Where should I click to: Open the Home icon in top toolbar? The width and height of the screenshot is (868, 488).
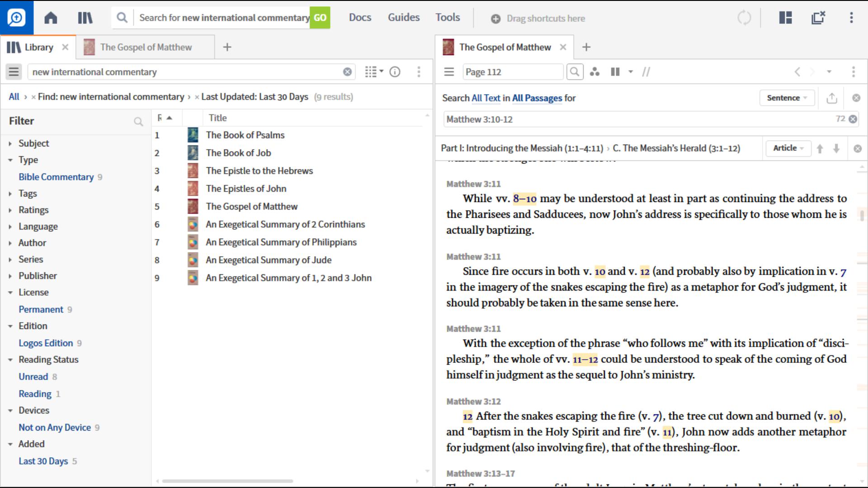(x=51, y=18)
